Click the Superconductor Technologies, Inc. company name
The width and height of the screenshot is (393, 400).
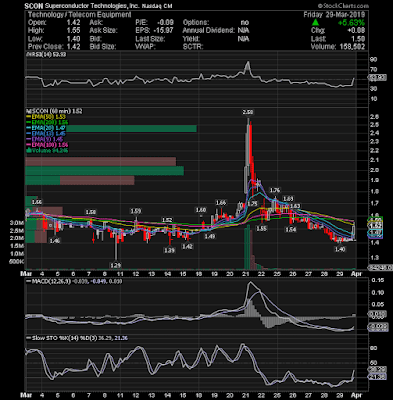[x=91, y=6]
